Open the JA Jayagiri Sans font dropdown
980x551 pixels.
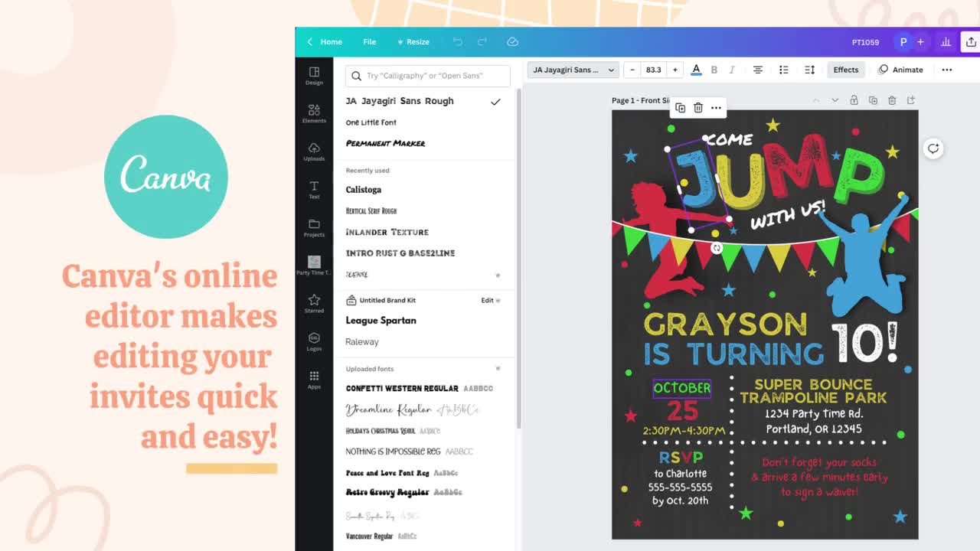point(573,70)
